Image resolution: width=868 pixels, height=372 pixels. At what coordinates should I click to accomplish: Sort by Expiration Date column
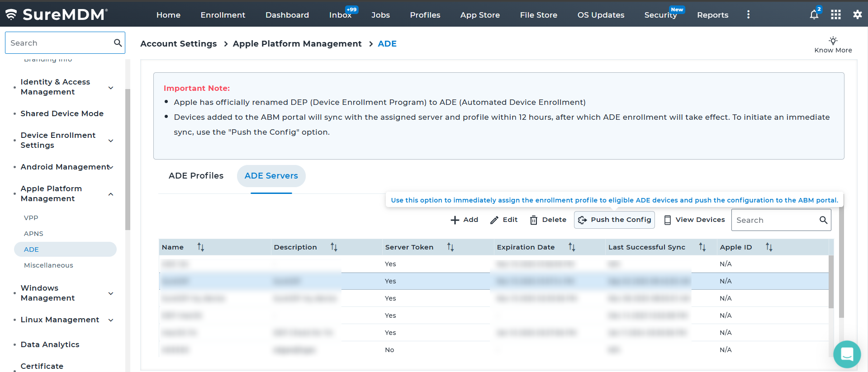tap(572, 247)
